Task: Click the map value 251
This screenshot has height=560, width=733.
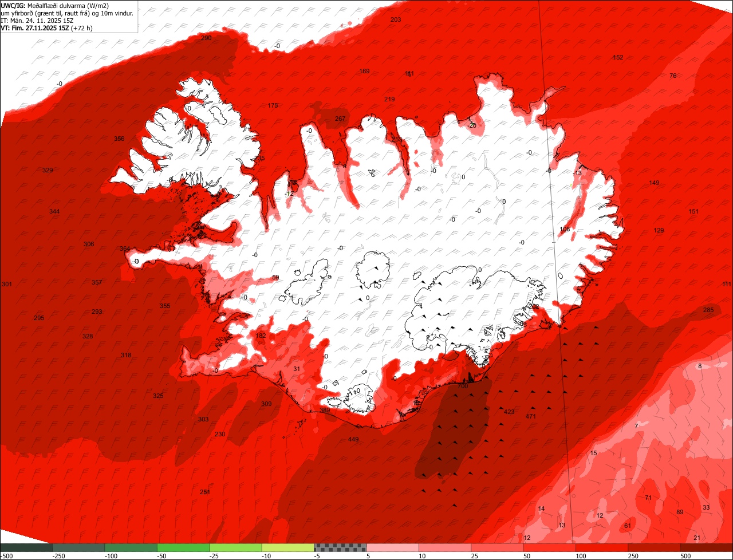Action: [x=205, y=492]
